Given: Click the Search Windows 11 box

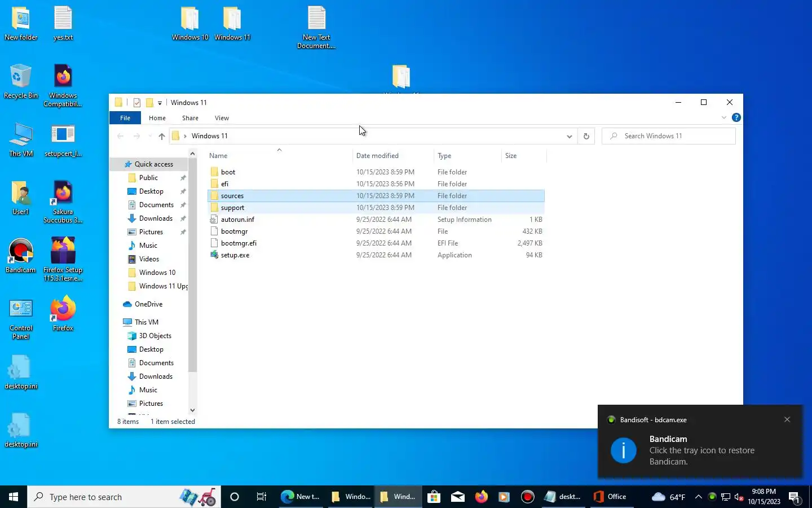Looking at the screenshot, I should click(x=669, y=136).
